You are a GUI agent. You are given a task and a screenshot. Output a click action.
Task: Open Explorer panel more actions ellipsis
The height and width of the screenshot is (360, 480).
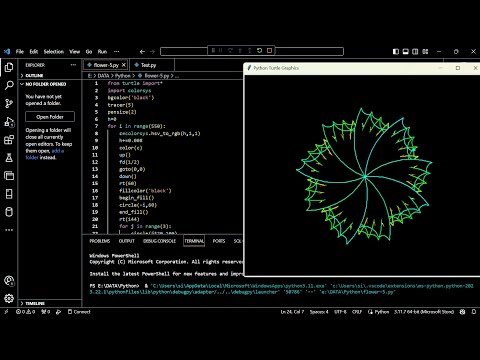point(73,65)
